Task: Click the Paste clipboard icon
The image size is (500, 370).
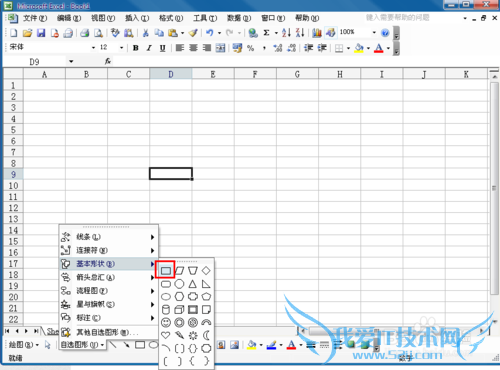Action: pos(173,33)
